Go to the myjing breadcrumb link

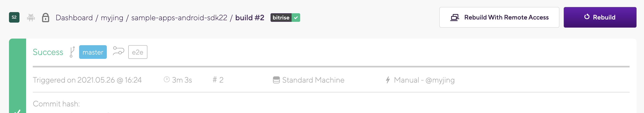(112, 18)
